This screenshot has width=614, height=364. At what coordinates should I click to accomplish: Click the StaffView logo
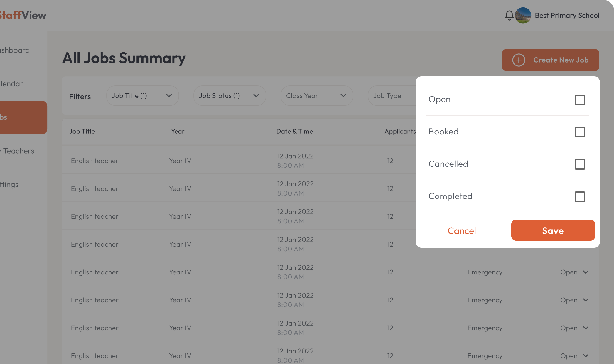23,15
